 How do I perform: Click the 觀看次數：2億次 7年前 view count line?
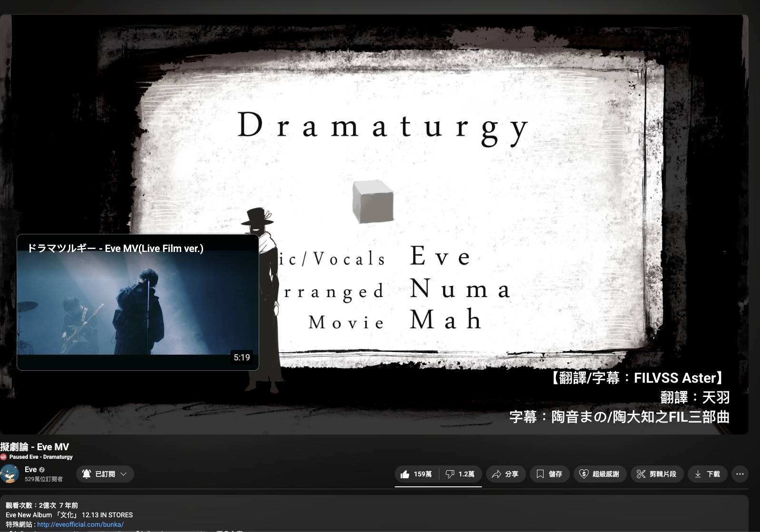[x=42, y=505]
